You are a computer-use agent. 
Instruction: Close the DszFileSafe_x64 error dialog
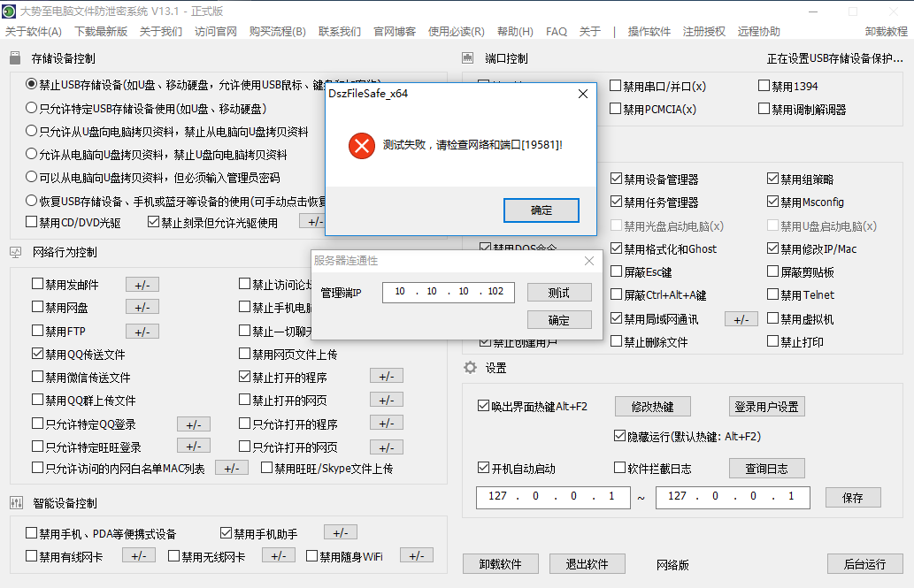582,94
